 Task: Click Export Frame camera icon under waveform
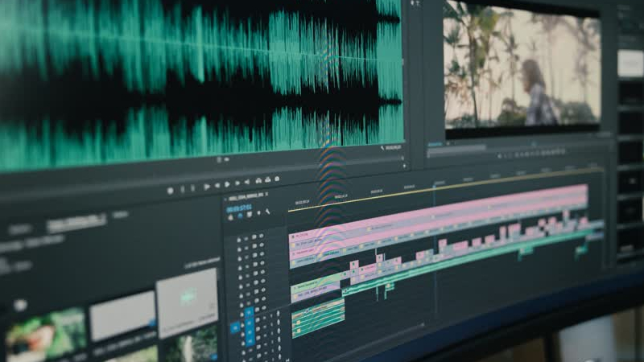[277, 179]
